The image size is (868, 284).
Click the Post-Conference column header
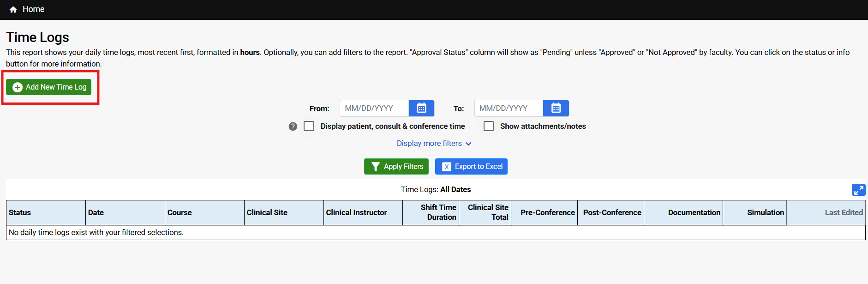click(x=611, y=212)
